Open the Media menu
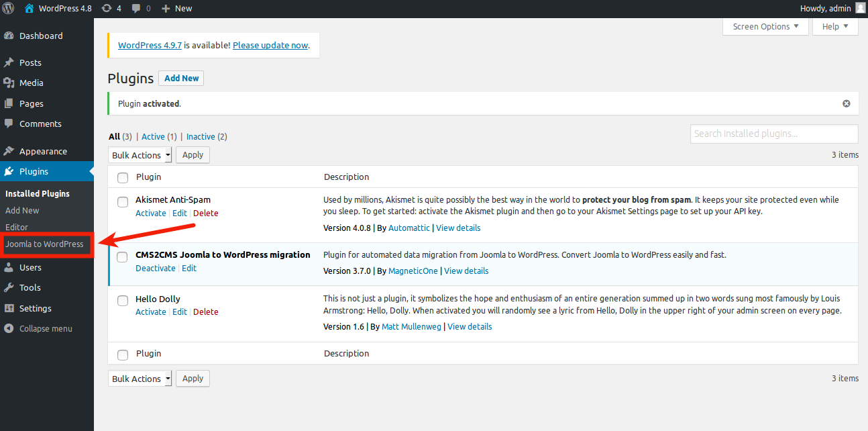 47,83
